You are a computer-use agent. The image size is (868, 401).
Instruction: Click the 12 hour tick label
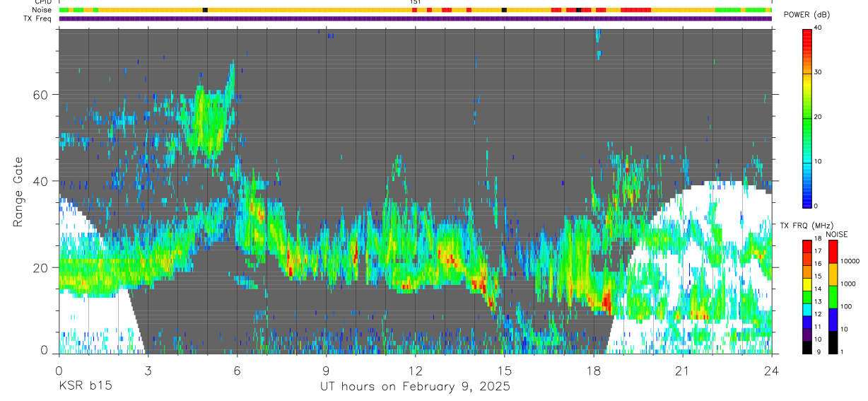[415, 369]
